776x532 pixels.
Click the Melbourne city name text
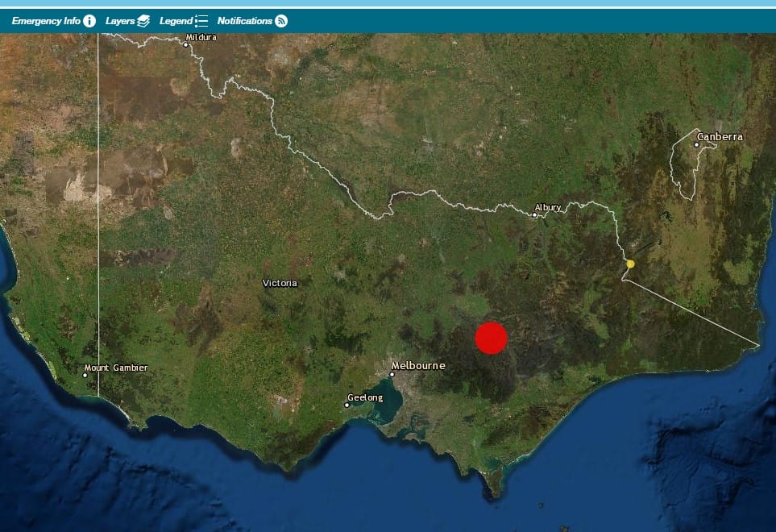pyautogui.click(x=418, y=365)
